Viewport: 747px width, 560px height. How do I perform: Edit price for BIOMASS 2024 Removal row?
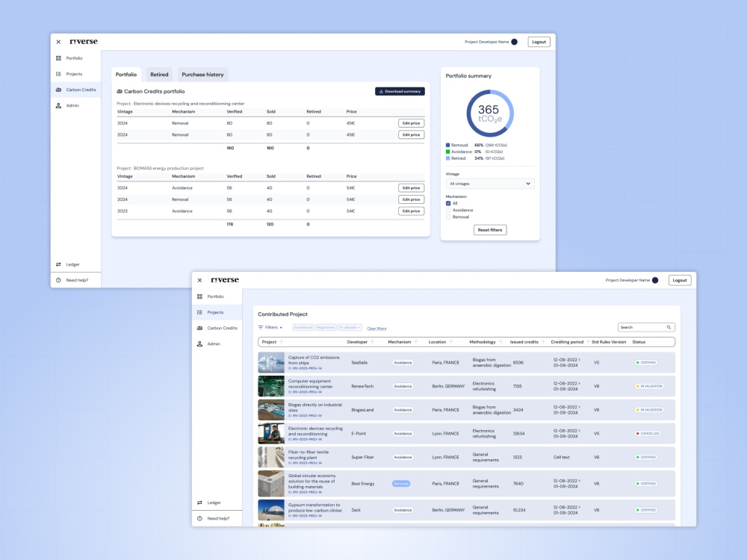click(x=411, y=199)
